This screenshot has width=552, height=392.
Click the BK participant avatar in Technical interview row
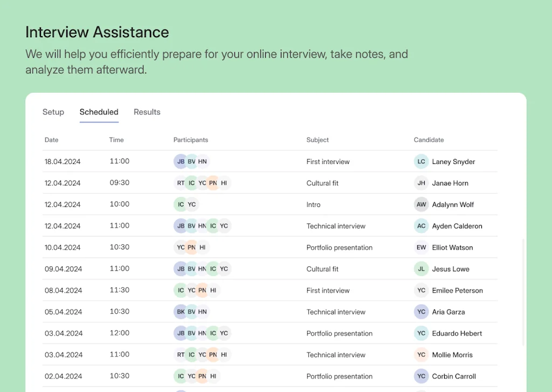181,312
